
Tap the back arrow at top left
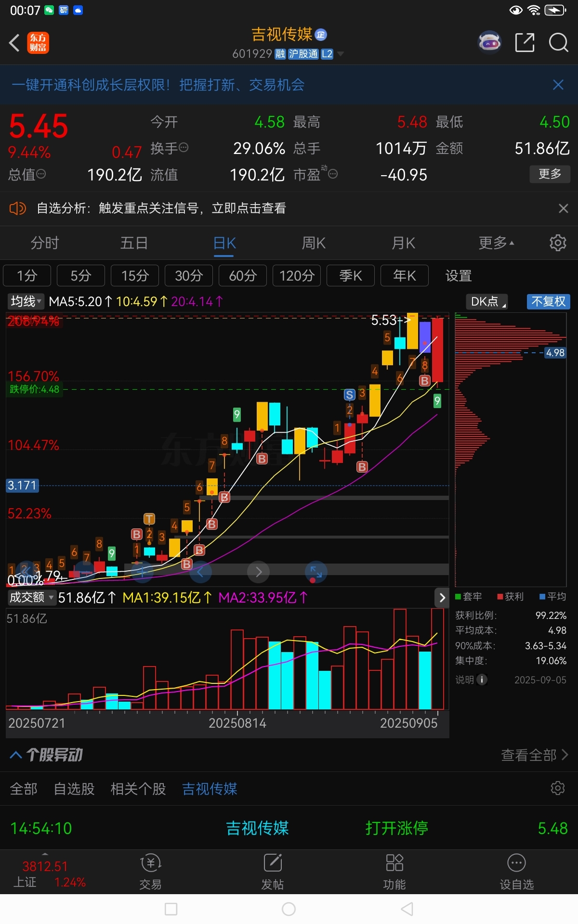click(x=14, y=43)
